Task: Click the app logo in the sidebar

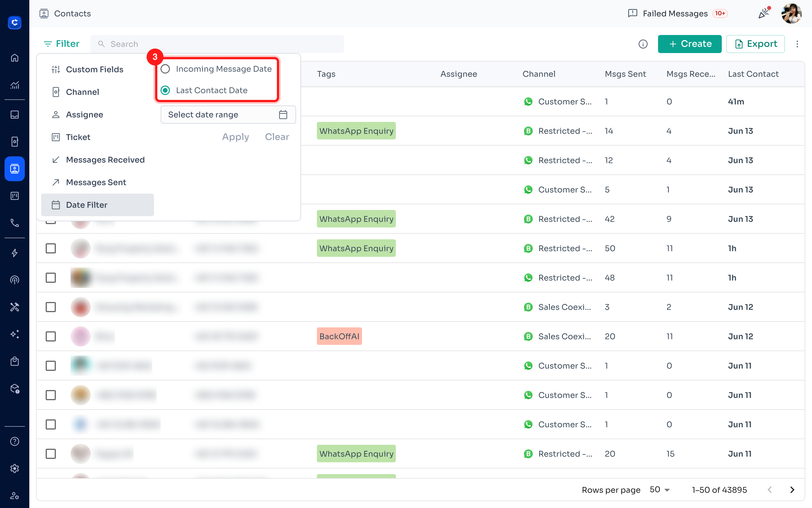Action: [x=14, y=23]
